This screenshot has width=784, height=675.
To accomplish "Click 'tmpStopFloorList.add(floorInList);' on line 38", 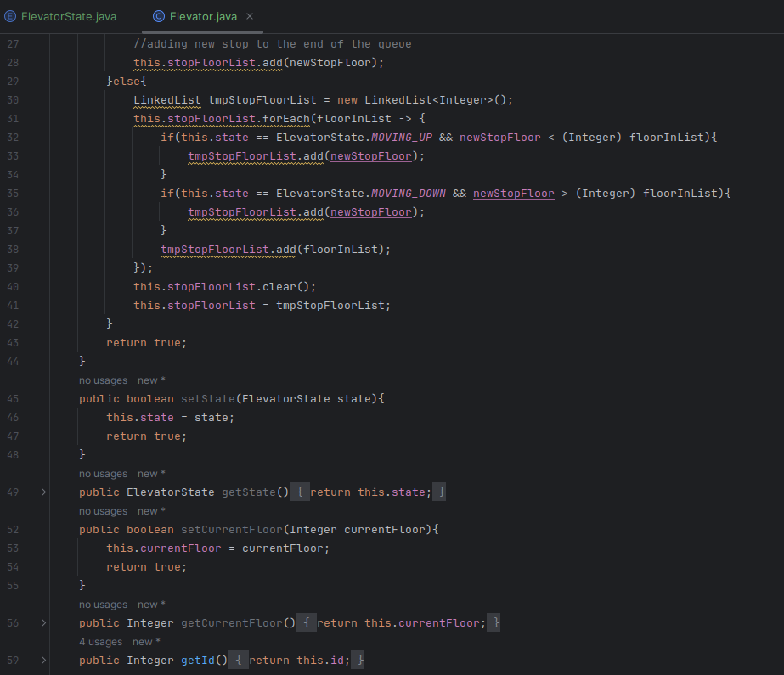I will (x=275, y=250).
